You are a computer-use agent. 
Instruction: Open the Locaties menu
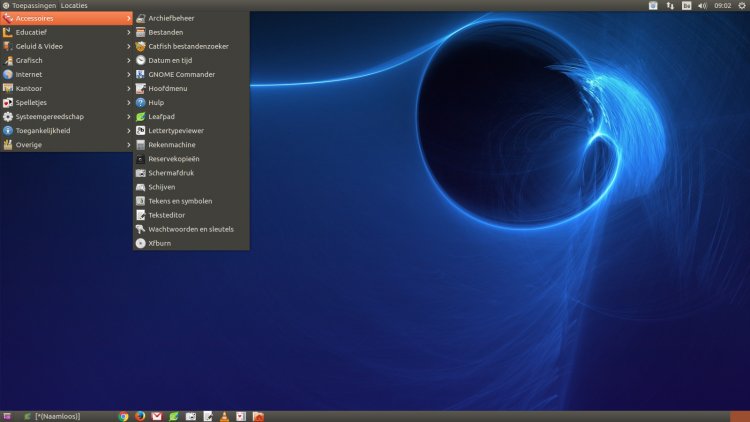point(74,5)
